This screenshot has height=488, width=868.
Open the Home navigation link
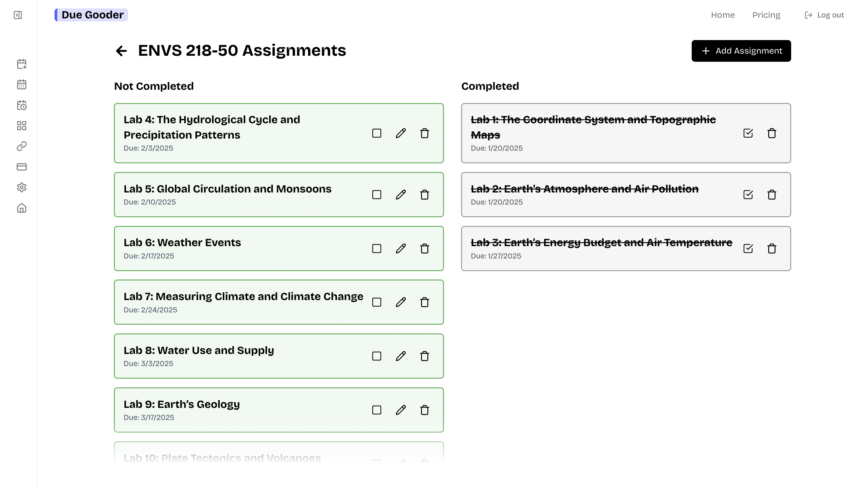pos(723,15)
